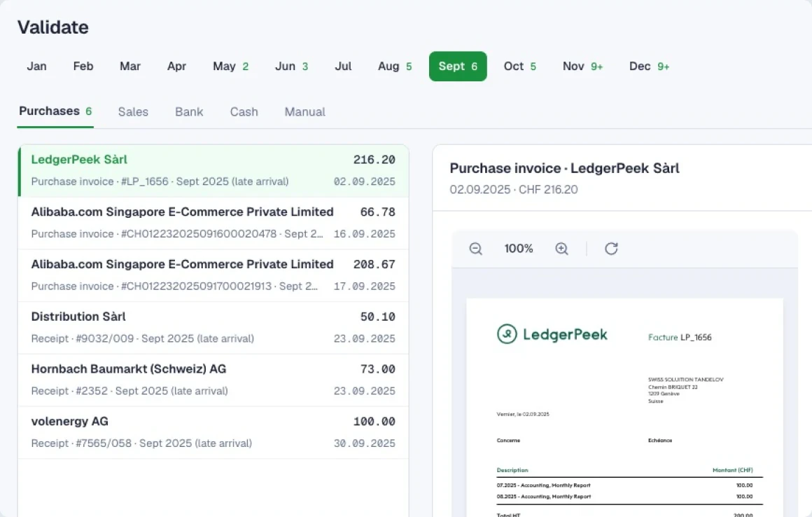Select the active Sept 6 tab
The height and width of the screenshot is (517, 812).
458,67
